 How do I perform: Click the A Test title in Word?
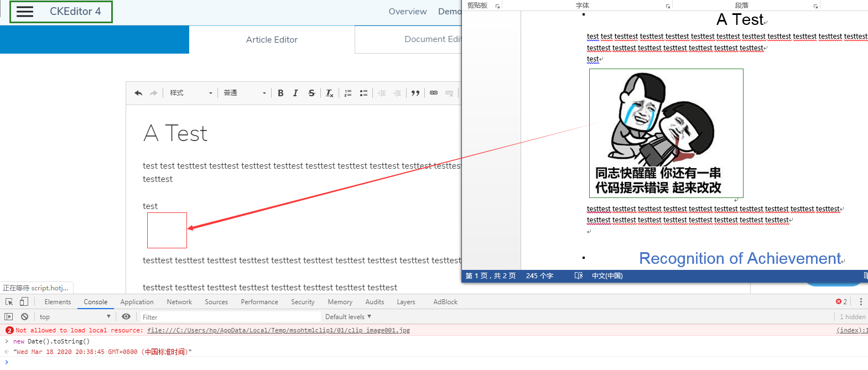coord(740,20)
